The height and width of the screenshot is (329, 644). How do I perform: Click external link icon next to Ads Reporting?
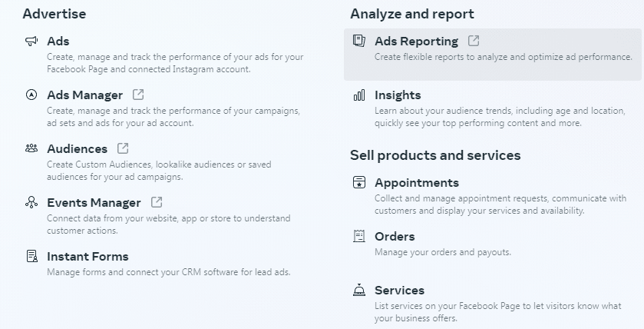474,42
